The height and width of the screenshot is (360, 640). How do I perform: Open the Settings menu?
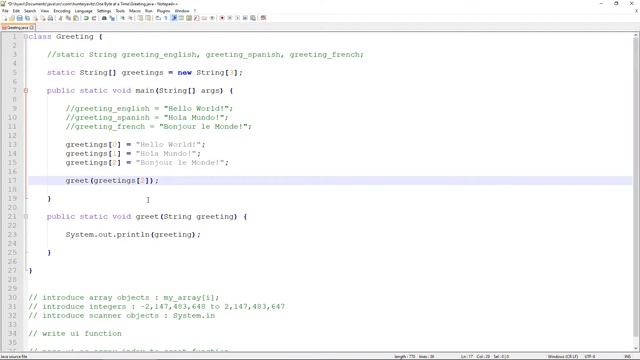point(104,11)
